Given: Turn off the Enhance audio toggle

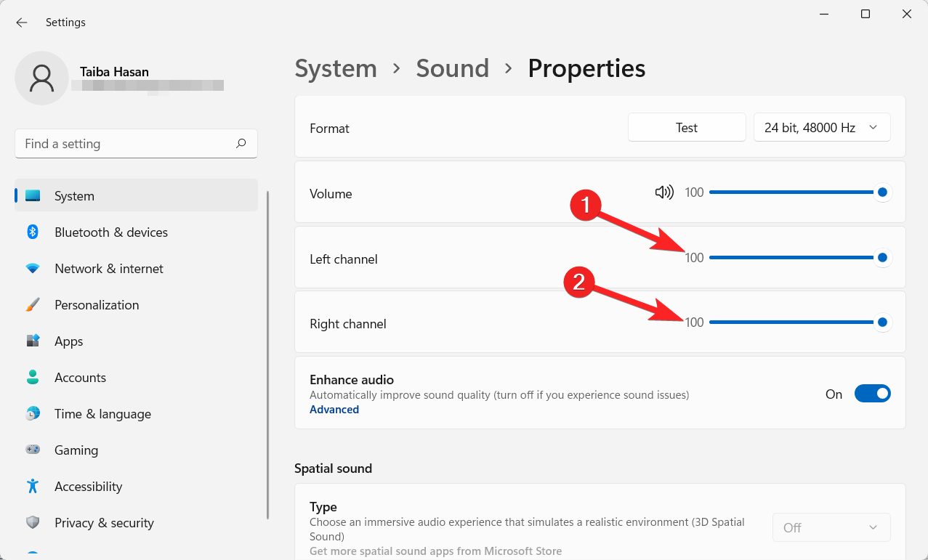Looking at the screenshot, I should [x=873, y=394].
